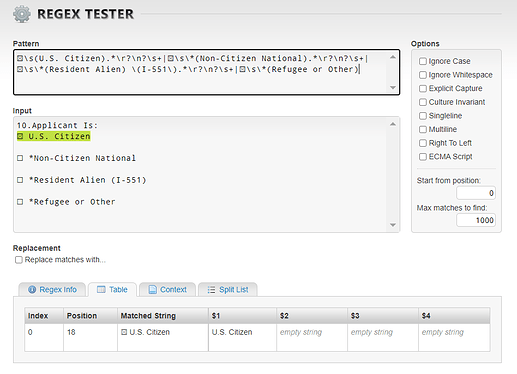
Task: Open the Split List tab
Action: 228,289
